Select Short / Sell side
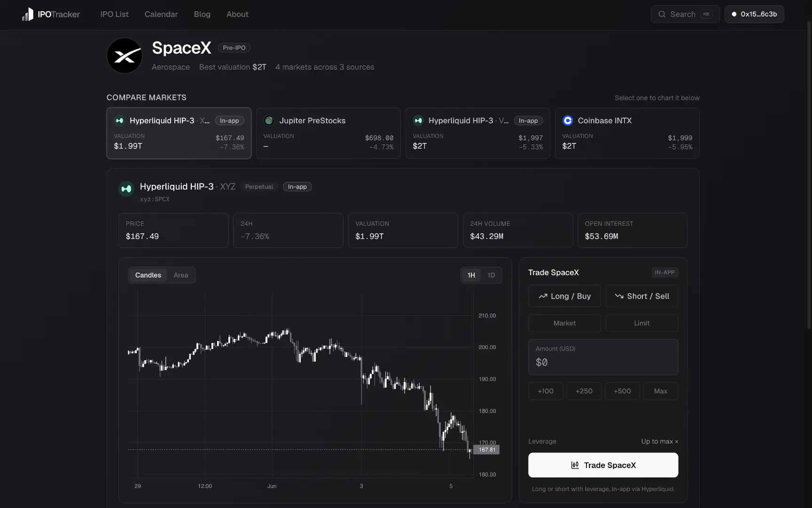 (x=642, y=296)
